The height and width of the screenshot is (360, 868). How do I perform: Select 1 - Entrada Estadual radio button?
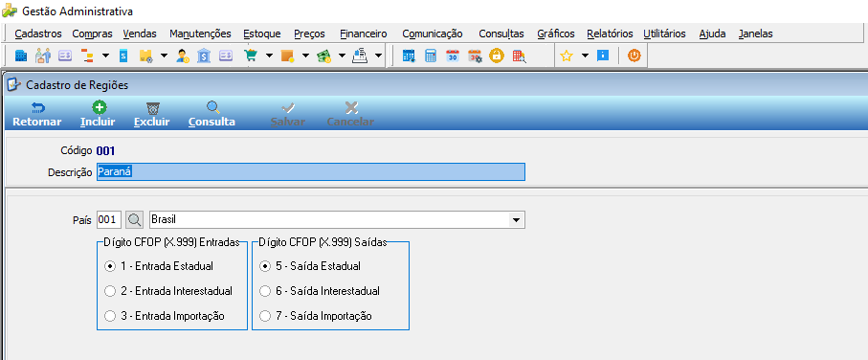[x=110, y=266]
